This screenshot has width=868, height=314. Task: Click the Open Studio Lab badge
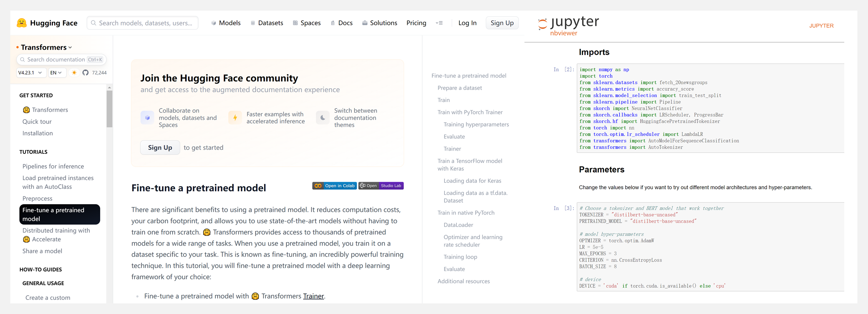click(x=381, y=186)
